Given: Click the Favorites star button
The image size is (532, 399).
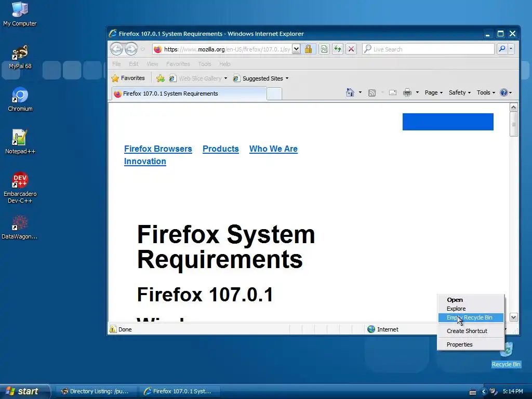Looking at the screenshot, I should 128,78.
